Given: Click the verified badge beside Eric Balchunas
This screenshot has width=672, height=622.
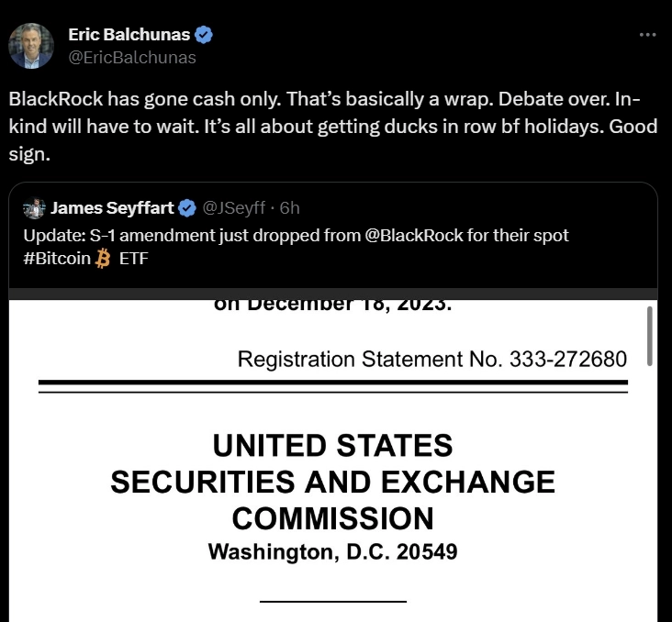Looking at the screenshot, I should [x=205, y=35].
